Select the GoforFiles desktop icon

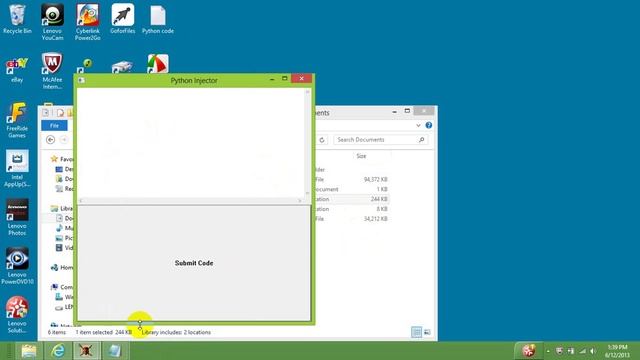[x=122, y=19]
